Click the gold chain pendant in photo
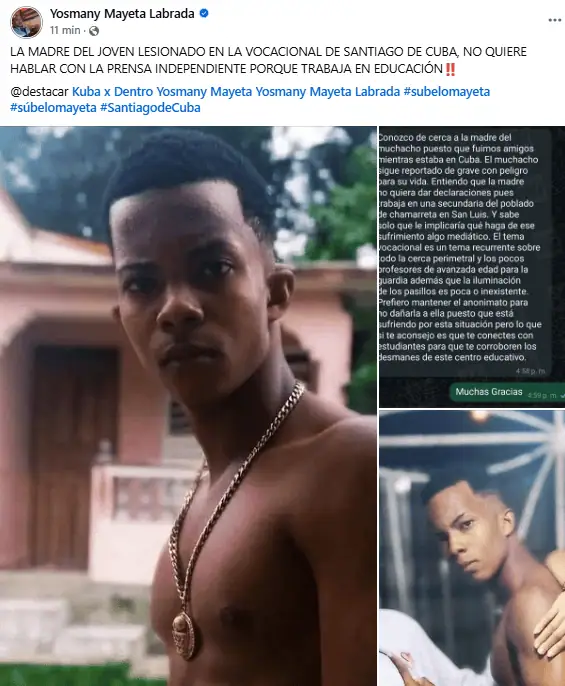This screenshot has width=565, height=686. coord(184,635)
